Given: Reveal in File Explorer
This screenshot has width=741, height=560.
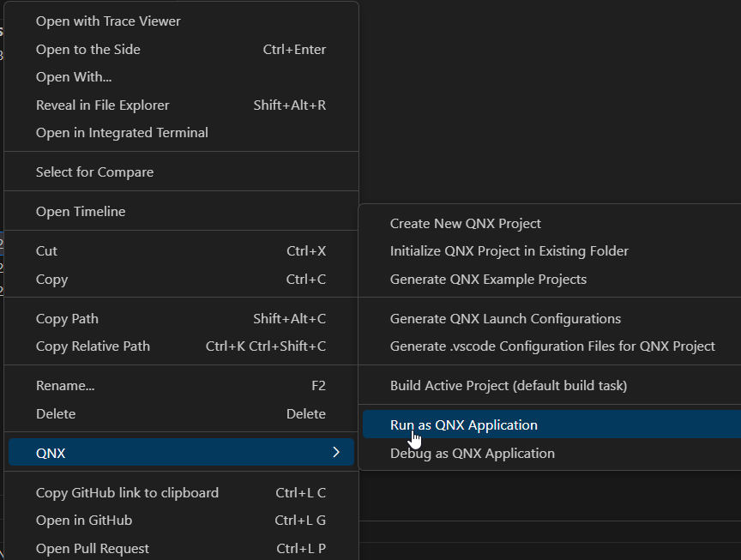Looking at the screenshot, I should (x=181, y=105).
